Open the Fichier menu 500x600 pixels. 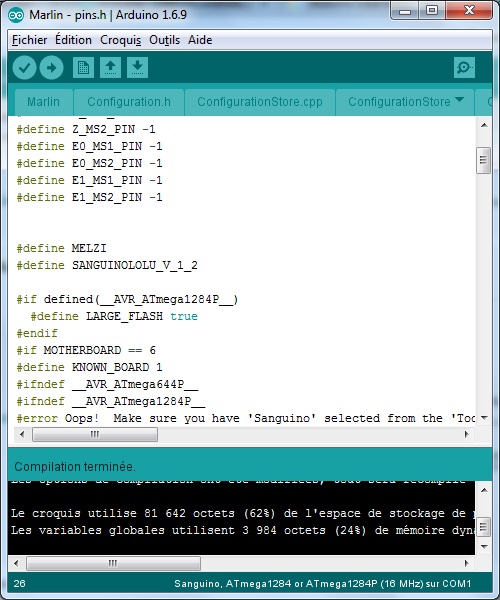29,40
